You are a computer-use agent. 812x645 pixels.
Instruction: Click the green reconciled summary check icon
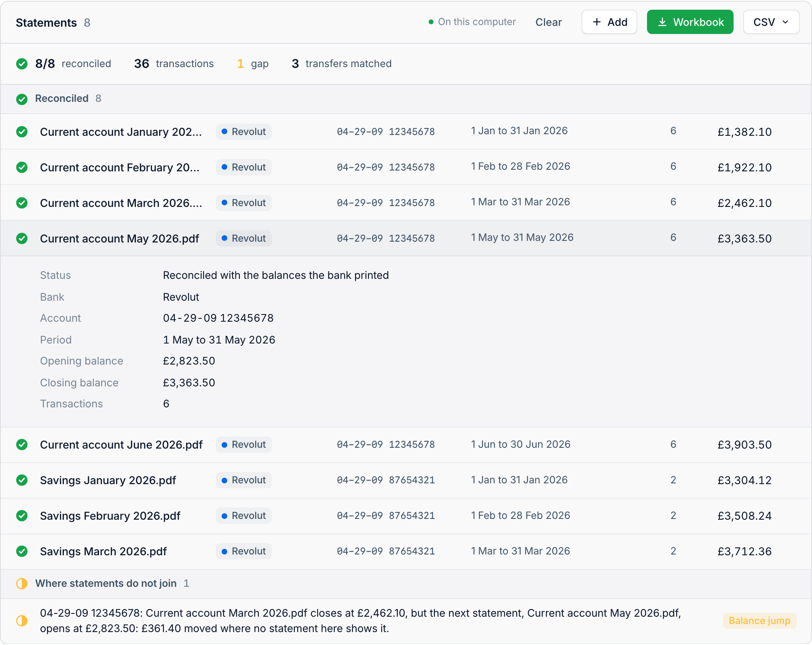pyautogui.click(x=22, y=64)
